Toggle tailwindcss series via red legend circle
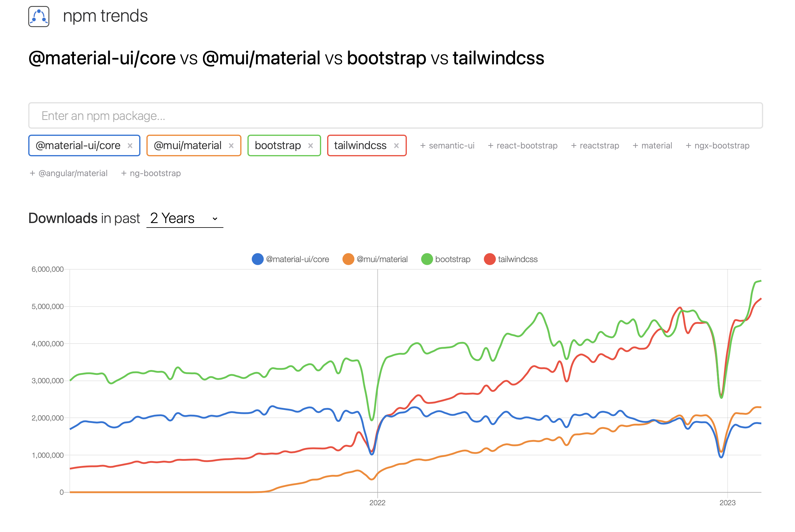The width and height of the screenshot is (795, 532). tap(490, 259)
